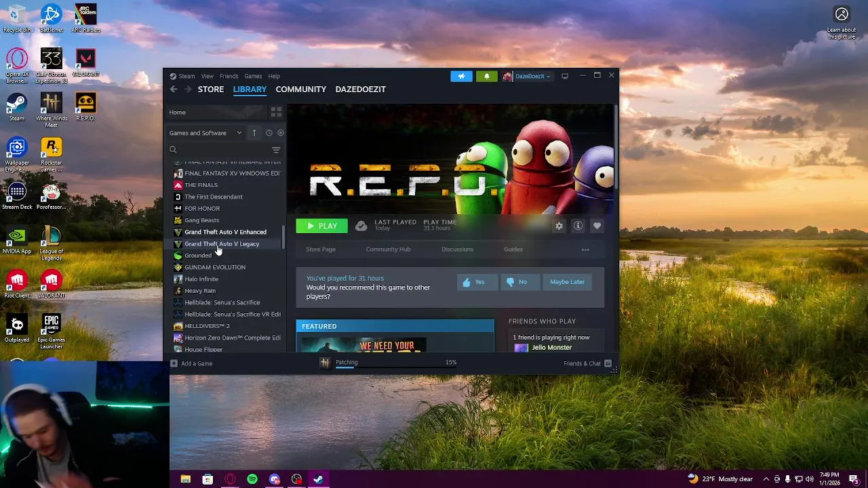Toggle ready-to-play filter icon

coord(281,133)
